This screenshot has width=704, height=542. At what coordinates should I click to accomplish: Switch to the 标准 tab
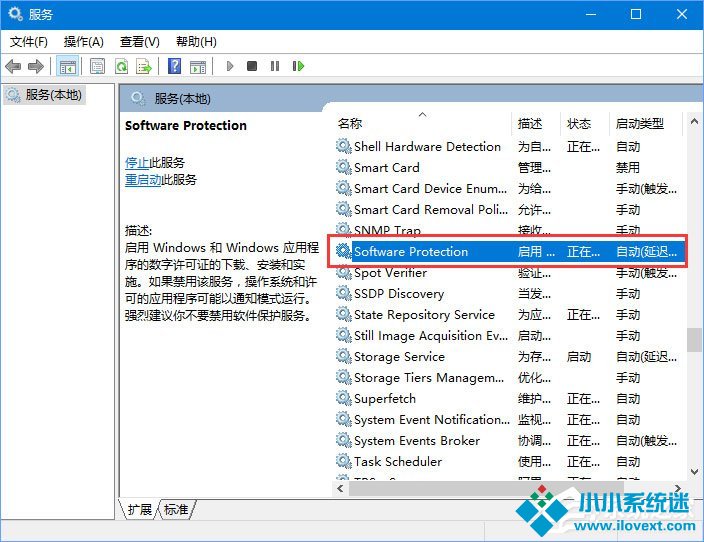tap(176, 510)
